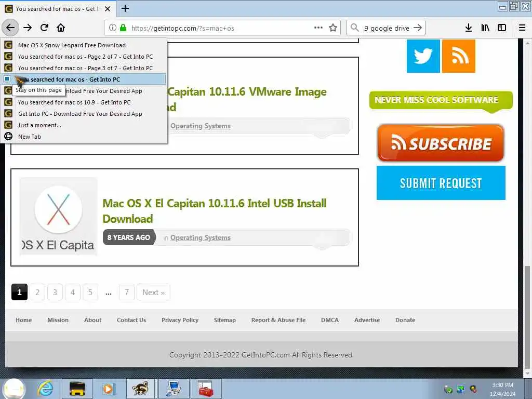This screenshot has width=532, height=399.
Task: Click the page vertical scrollbar thumb
Action: pyautogui.click(x=527, y=317)
